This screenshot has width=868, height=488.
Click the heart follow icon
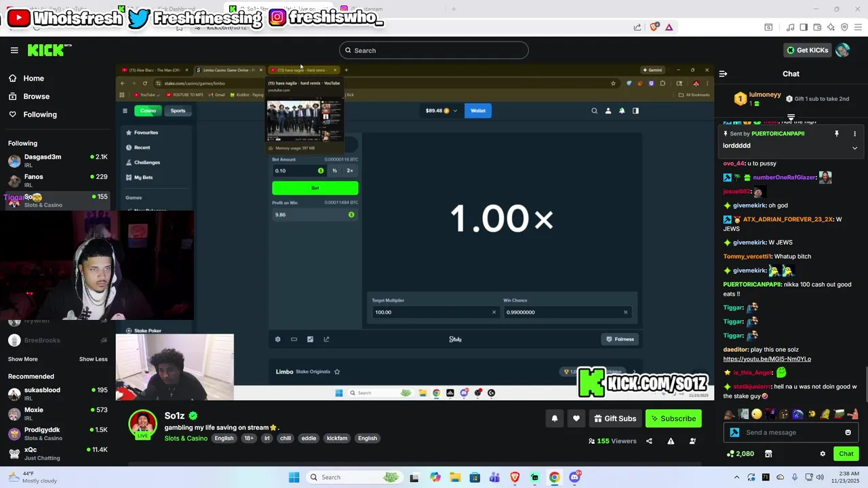coord(576,418)
